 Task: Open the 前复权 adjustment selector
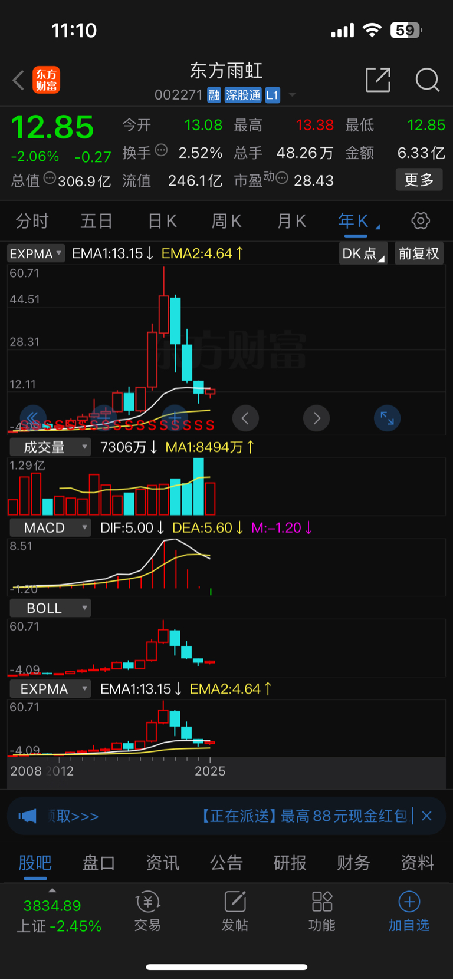(419, 253)
